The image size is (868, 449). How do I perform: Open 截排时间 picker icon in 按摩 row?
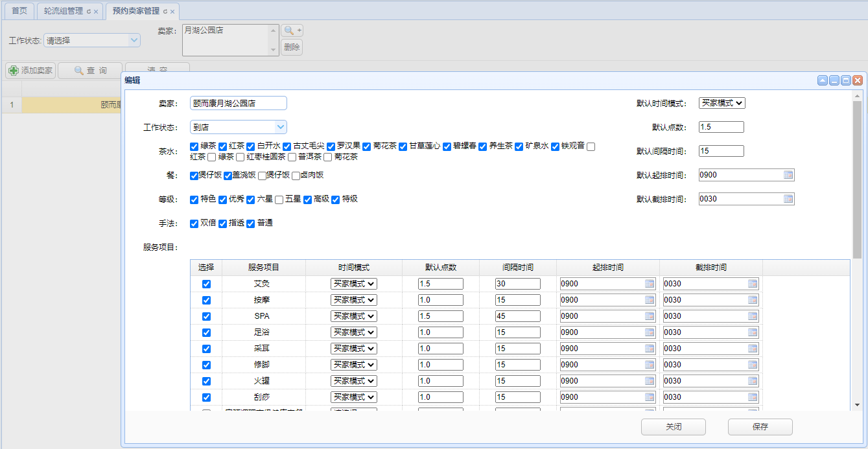point(753,300)
